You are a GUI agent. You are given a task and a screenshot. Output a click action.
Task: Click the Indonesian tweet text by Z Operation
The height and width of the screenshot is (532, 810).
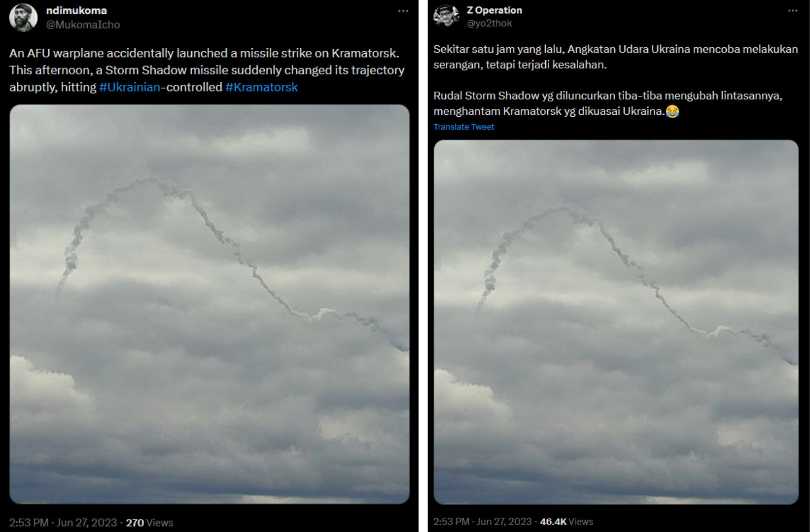click(x=615, y=80)
